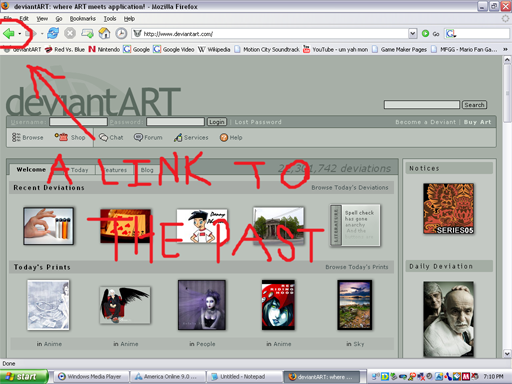512x384 pixels.
Task: Reload the page with the refresh icon
Action: pos(53,33)
